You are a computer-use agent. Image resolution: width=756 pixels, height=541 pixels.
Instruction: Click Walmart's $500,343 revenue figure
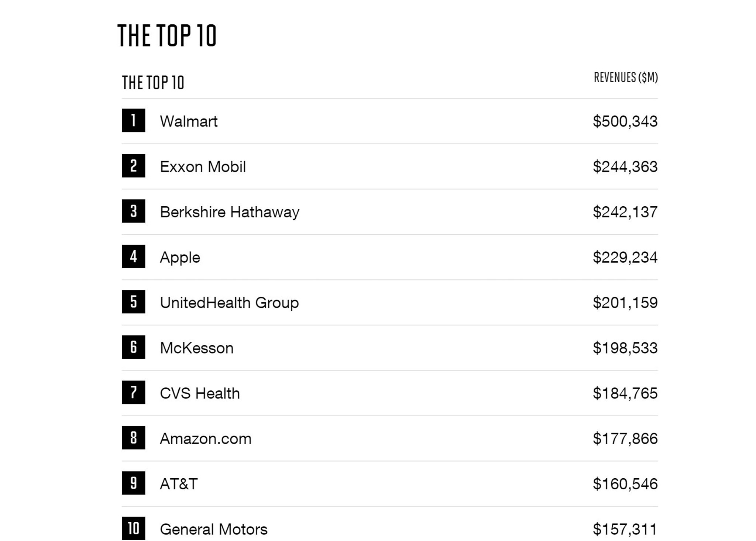pos(625,121)
